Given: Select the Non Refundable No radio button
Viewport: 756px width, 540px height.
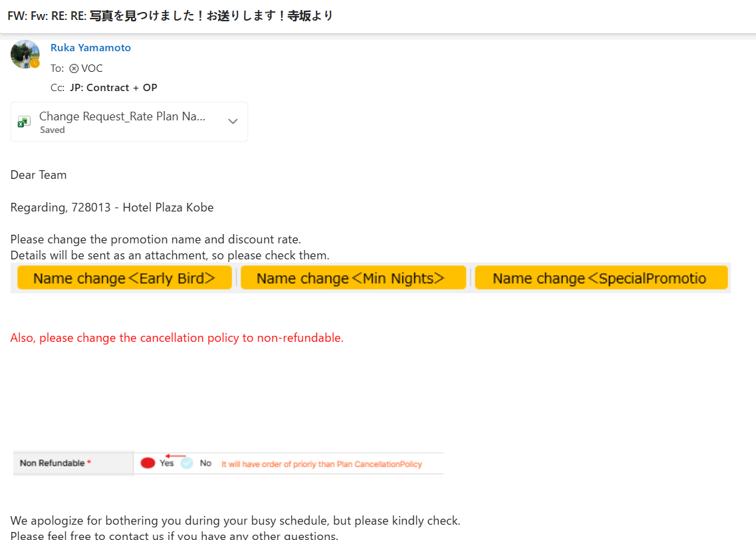Looking at the screenshot, I should click(x=187, y=464).
